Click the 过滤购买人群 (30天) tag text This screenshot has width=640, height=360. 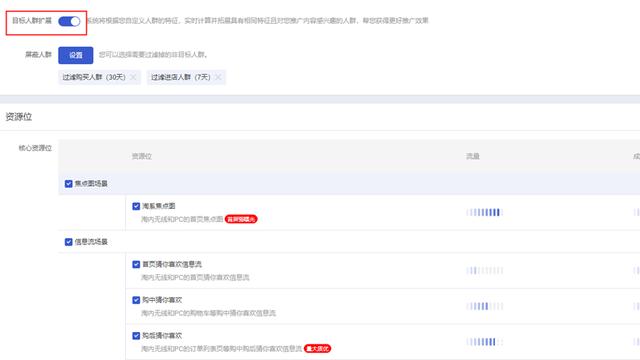pos(94,77)
